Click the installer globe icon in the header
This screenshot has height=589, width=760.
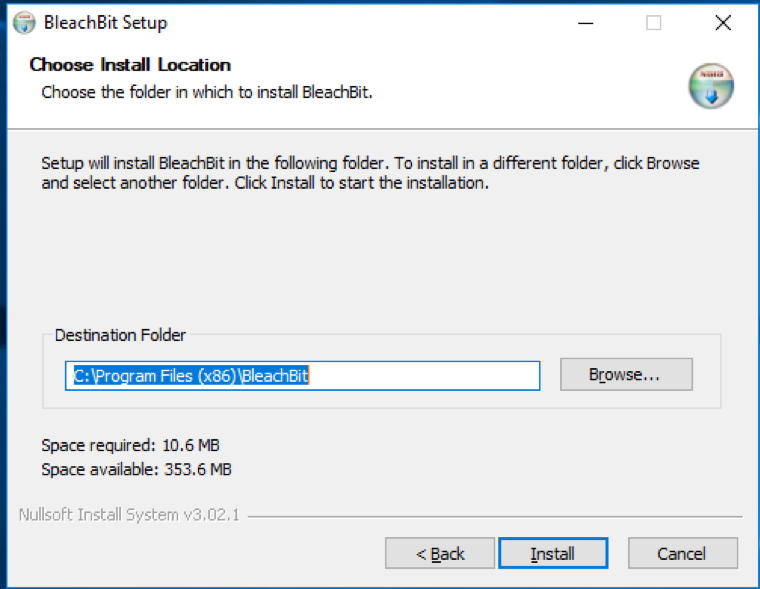click(x=711, y=86)
